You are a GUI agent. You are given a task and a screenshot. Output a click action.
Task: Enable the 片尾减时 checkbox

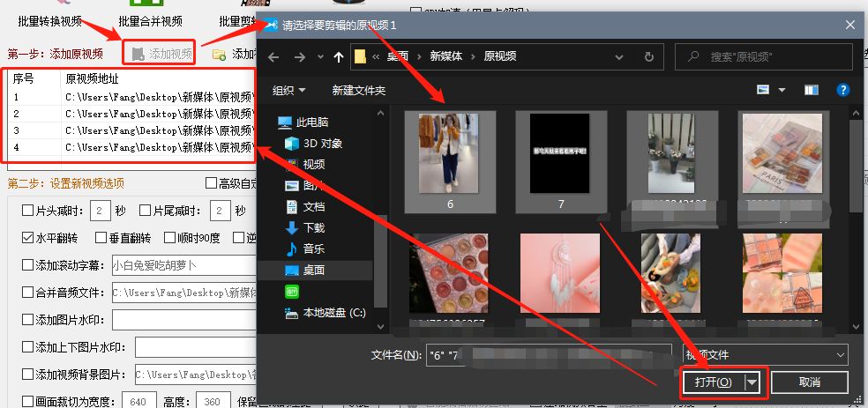(x=145, y=210)
